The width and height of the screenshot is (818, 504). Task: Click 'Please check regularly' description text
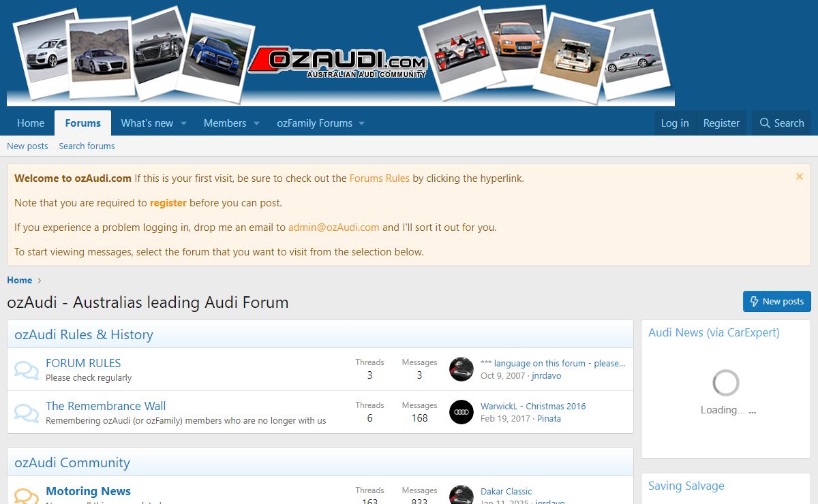89,377
